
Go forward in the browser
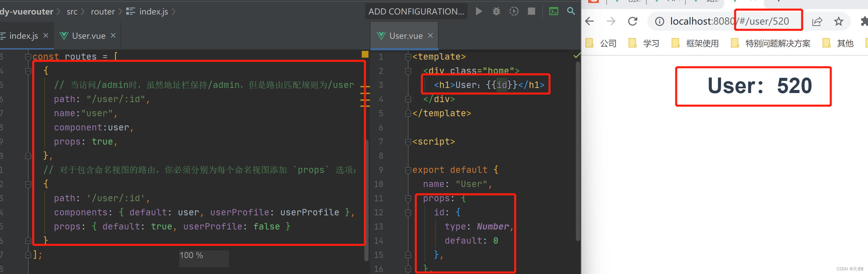(611, 22)
